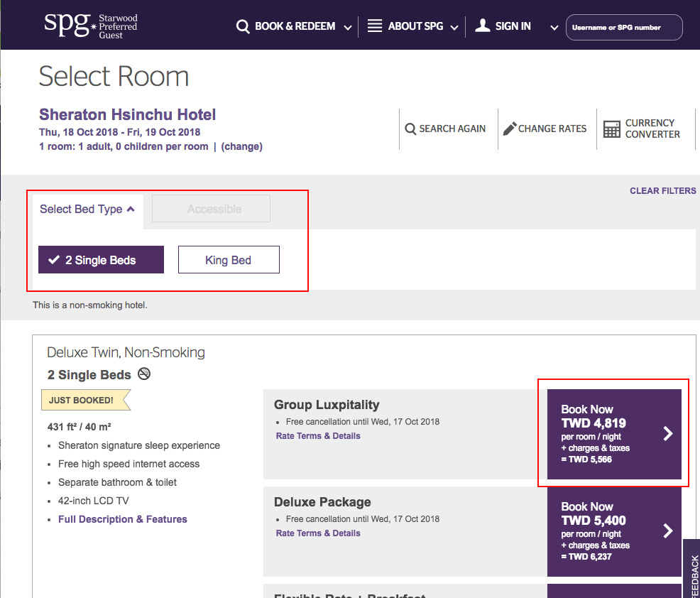Click the Separate bathroom & toilet feature
The width and height of the screenshot is (700, 598).
click(117, 482)
